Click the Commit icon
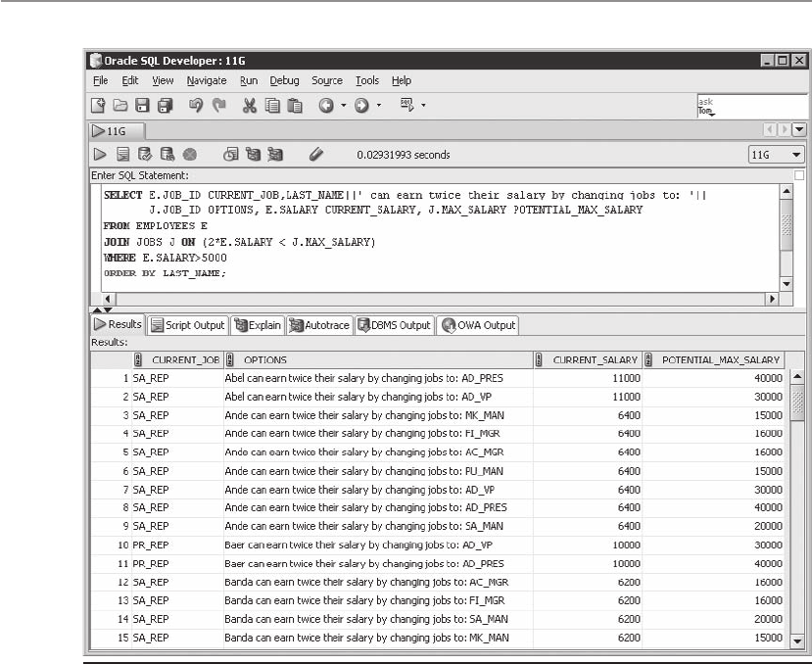812x664 pixels. coord(145,155)
